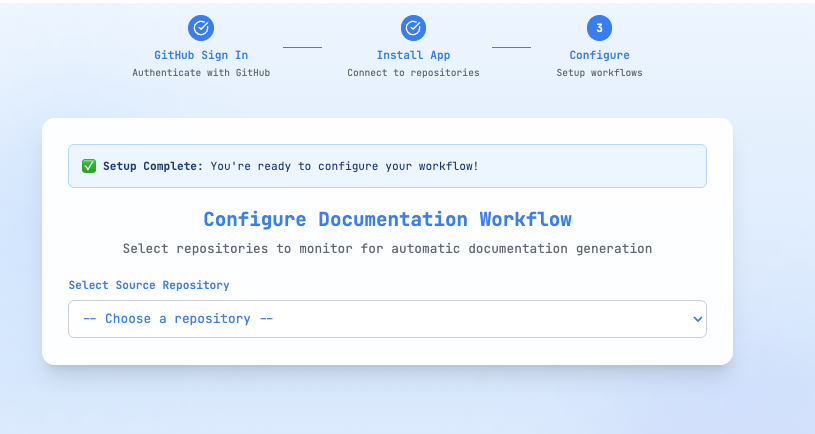
Task: Click the repository dropdown chevron arrow
Action: [x=697, y=319]
